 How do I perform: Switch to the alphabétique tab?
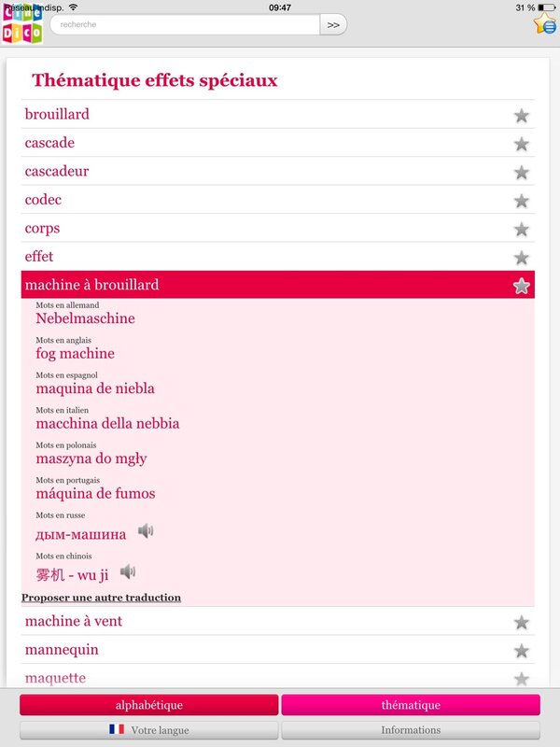click(x=149, y=705)
